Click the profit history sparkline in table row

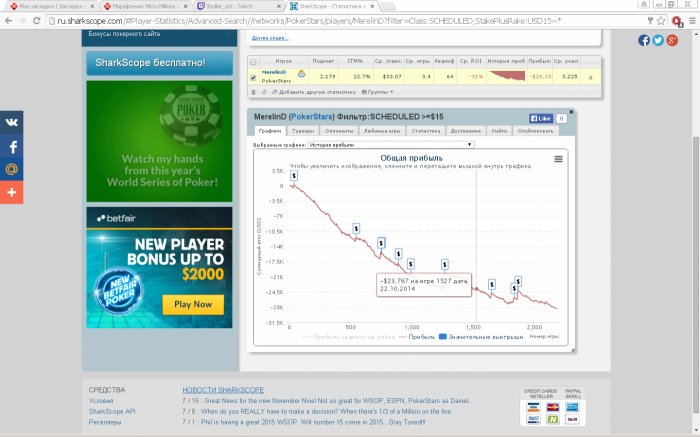pyautogui.click(x=507, y=76)
